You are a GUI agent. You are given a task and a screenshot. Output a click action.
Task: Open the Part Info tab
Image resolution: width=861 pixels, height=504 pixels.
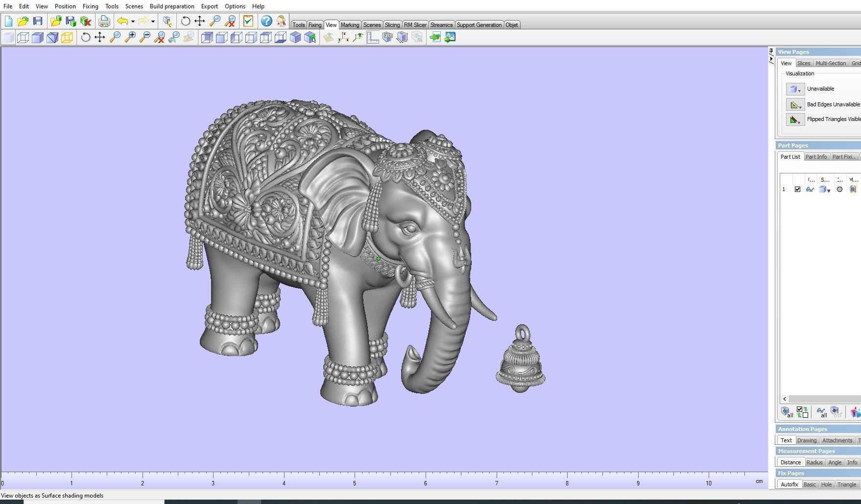coord(816,157)
